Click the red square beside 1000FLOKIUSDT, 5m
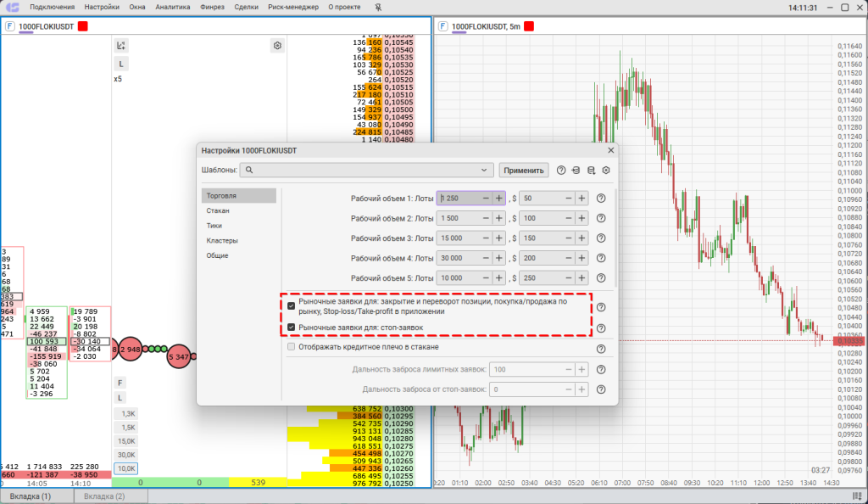This screenshot has height=504, width=868. click(529, 26)
